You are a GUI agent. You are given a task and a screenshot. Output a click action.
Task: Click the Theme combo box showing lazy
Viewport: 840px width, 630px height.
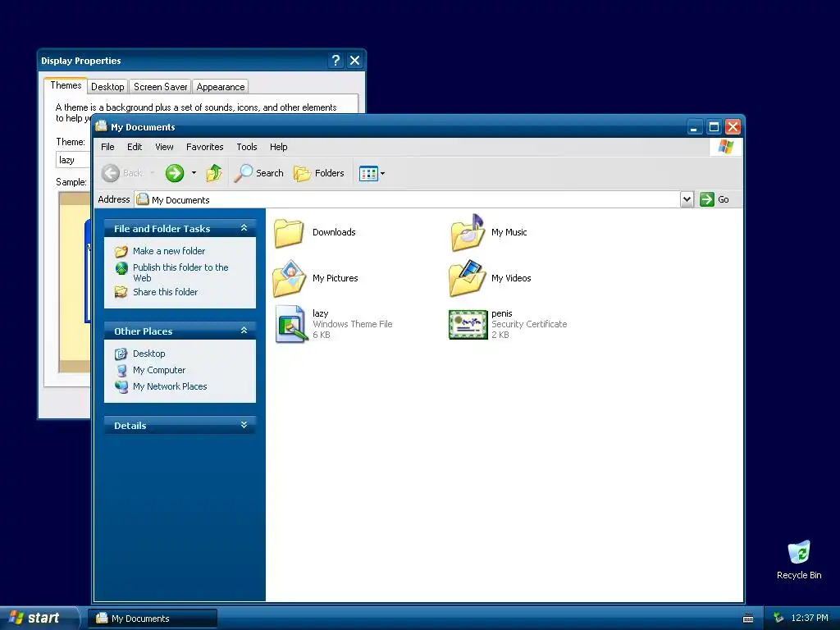73,160
